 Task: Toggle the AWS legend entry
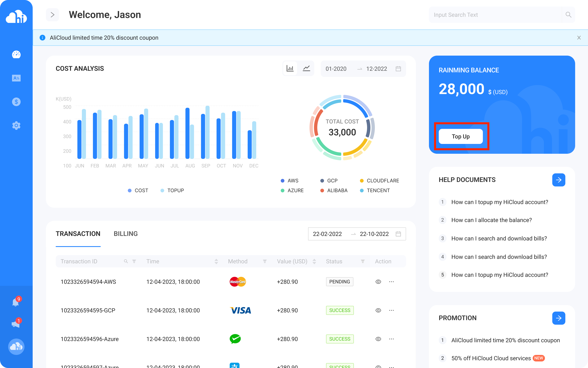click(x=290, y=181)
